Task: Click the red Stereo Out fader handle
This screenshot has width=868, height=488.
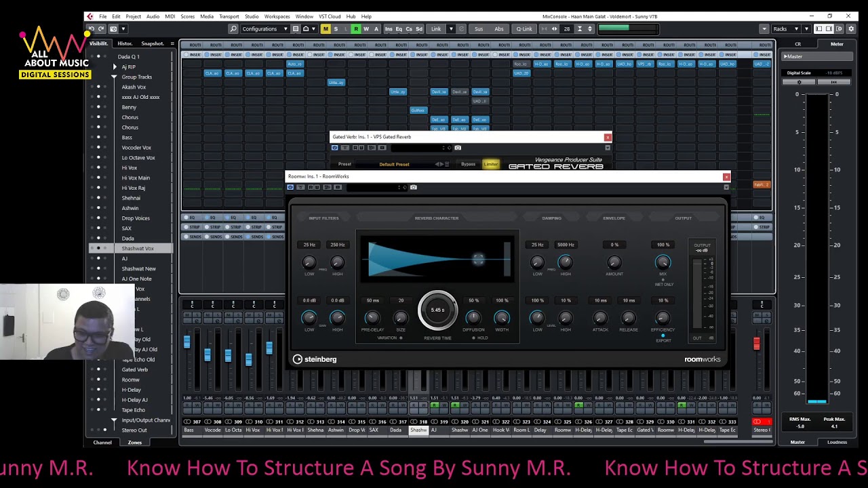Action: (x=757, y=344)
